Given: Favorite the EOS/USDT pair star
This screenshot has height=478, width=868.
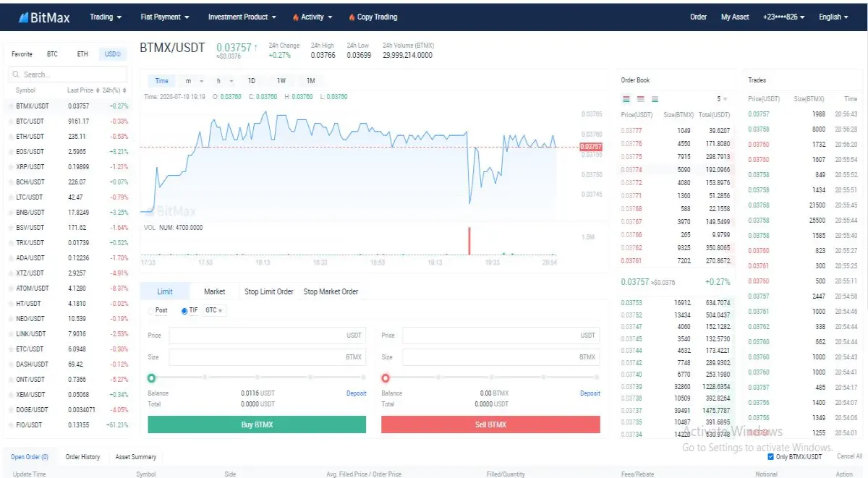Looking at the screenshot, I should click(11, 152).
